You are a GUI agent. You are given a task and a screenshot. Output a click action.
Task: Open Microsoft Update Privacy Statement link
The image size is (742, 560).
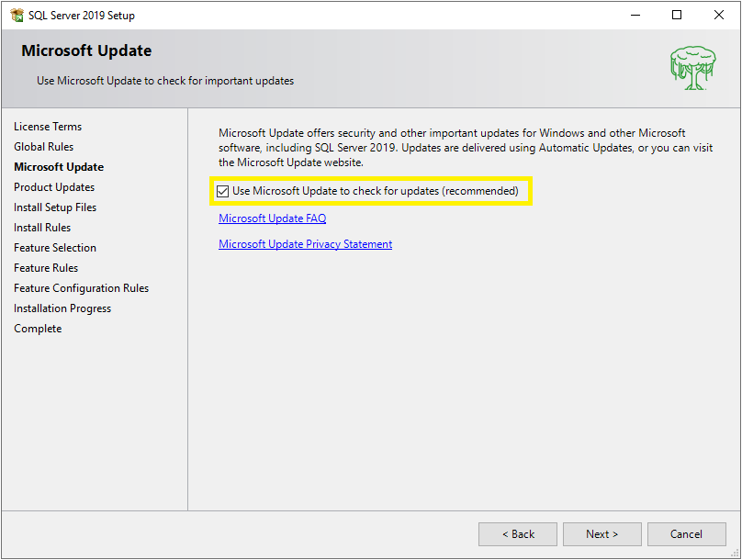pos(305,244)
